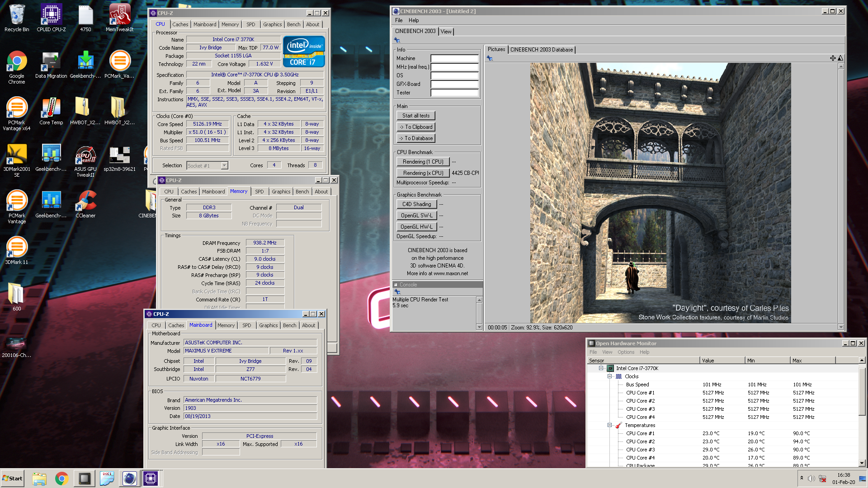
Task: Click into the MHz (real freq.) field
Action: [x=454, y=67]
